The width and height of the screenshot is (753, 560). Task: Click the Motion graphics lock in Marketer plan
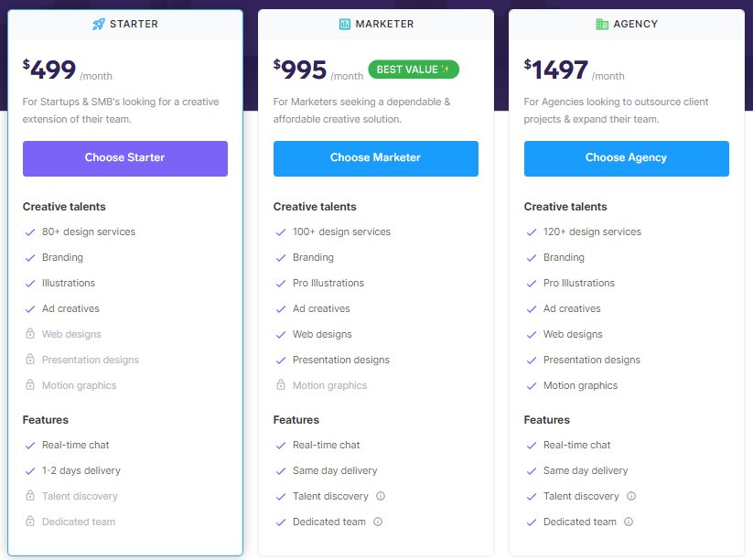tap(281, 385)
